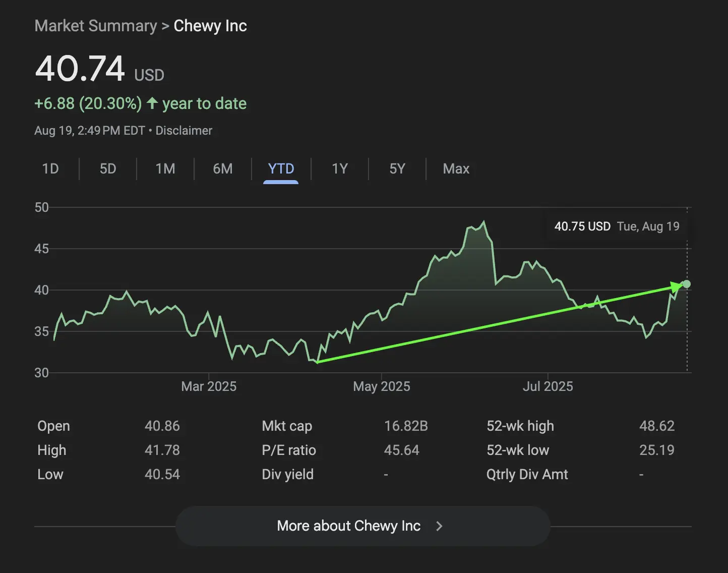The image size is (728, 573).
Task: Click the 52-wk high value 48.62
Action: click(x=657, y=426)
